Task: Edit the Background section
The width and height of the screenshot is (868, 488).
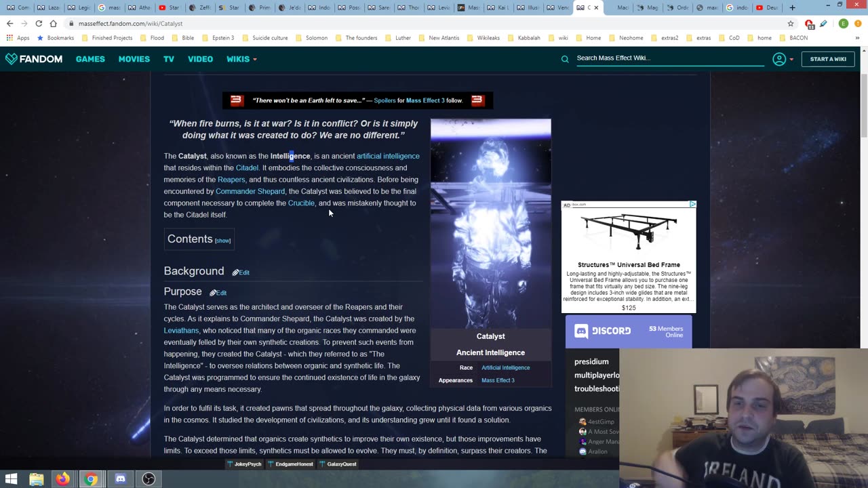Action: point(241,272)
